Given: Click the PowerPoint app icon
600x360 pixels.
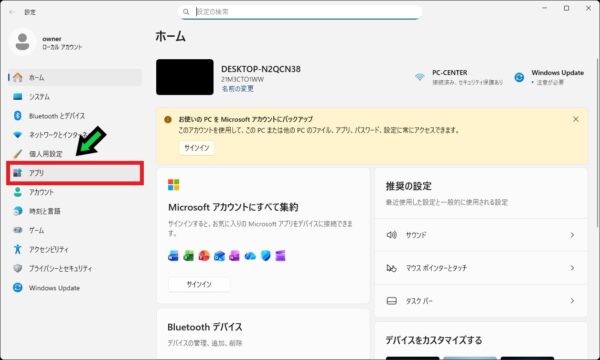Looking at the screenshot, I should 204,256.
